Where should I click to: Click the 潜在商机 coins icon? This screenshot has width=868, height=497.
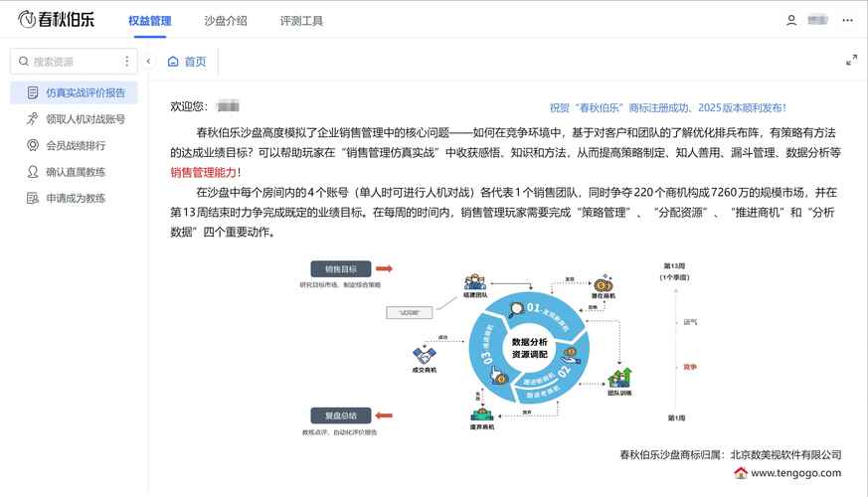coord(603,284)
